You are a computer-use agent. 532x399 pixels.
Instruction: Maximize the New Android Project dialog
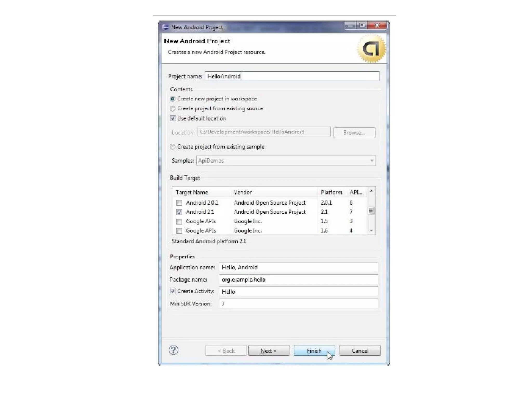(x=362, y=25)
